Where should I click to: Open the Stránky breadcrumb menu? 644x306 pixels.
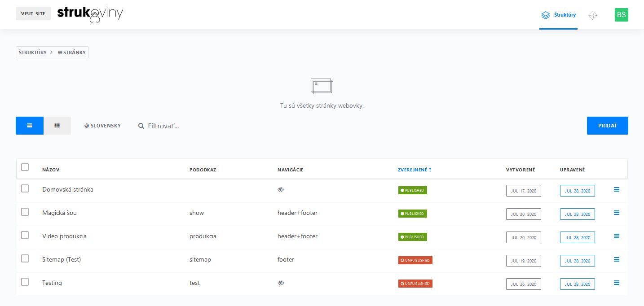click(72, 52)
